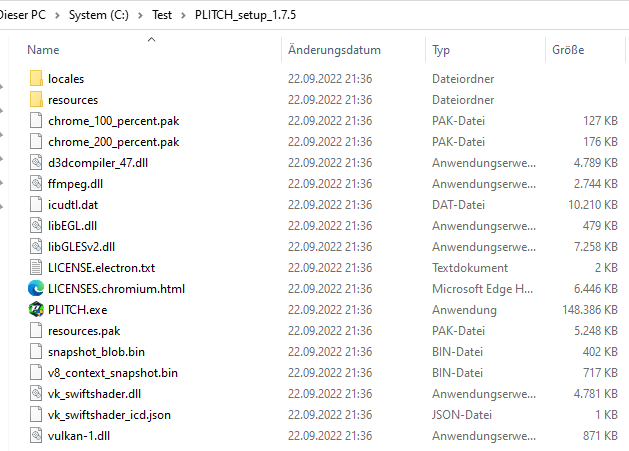This screenshot has height=451, width=629.
Task: Select the file name libEGL.dll
Action: click(72, 226)
